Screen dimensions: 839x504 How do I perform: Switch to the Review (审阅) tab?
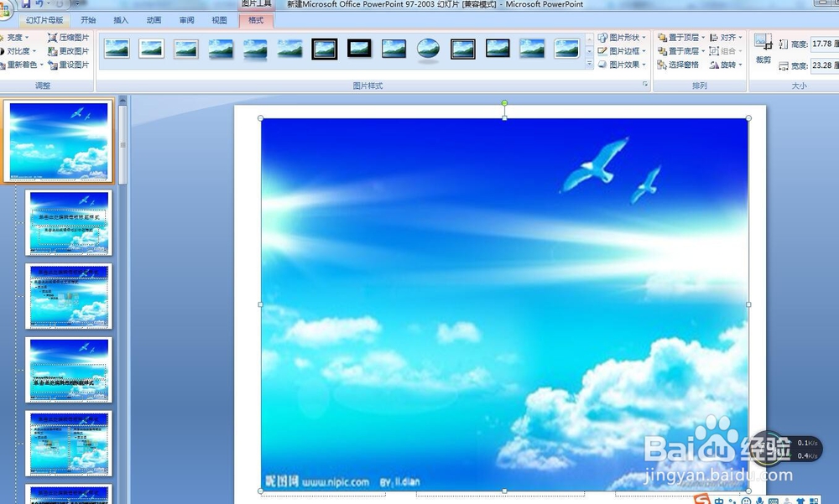tap(187, 20)
